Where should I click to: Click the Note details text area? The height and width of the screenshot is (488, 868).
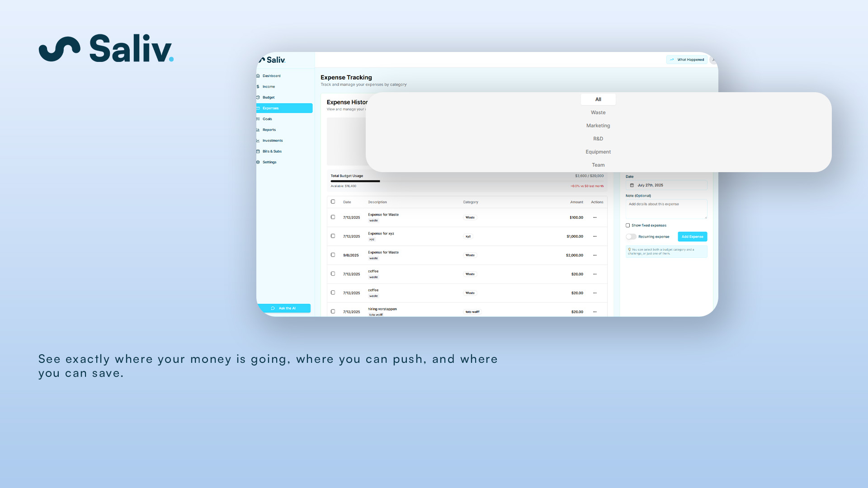[666, 209]
